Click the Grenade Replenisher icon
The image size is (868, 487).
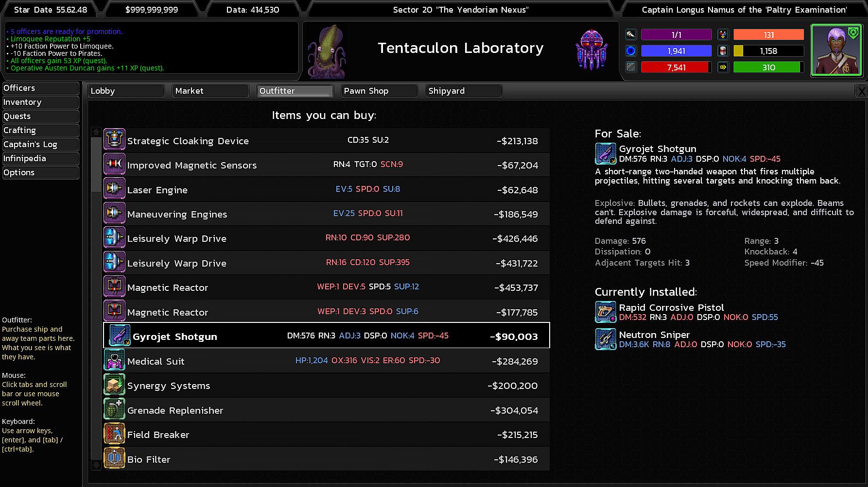pos(114,410)
